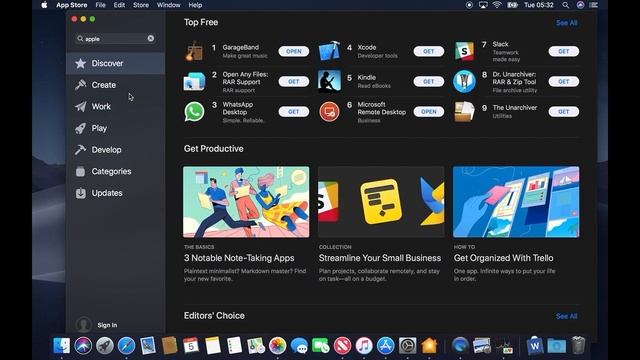This screenshot has width=640, height=360.
Task: Click the search field containing 'apple'
Action: point(116,38)
